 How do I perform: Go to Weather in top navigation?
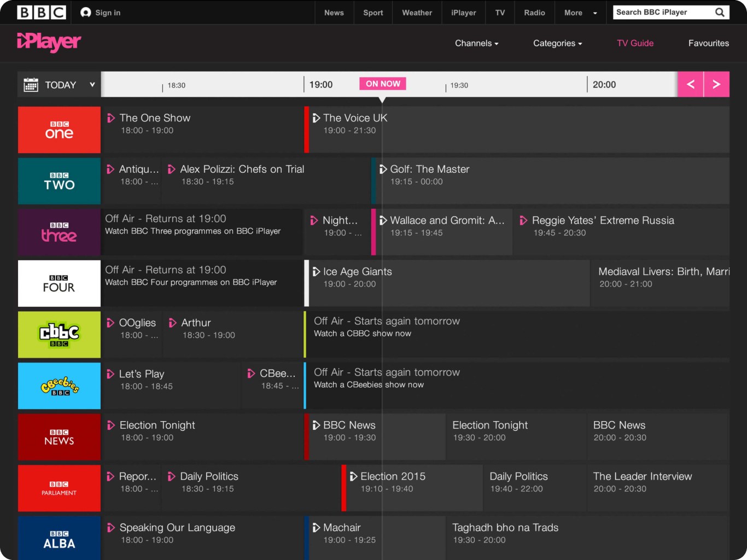(417, 13)
